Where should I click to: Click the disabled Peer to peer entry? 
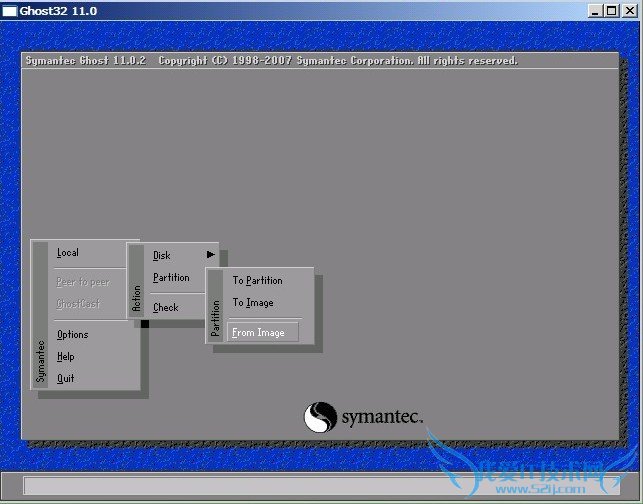(x=83, y=282)
